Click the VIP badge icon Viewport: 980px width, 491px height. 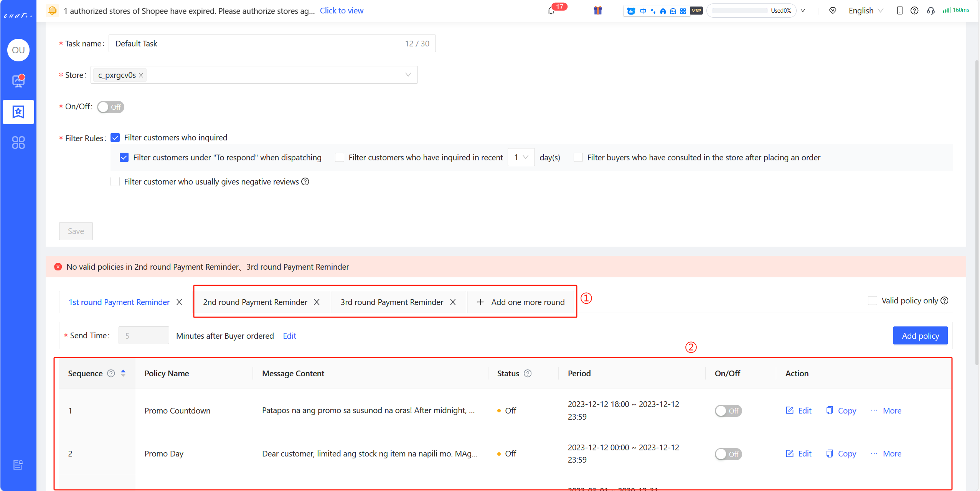point(696,11)
